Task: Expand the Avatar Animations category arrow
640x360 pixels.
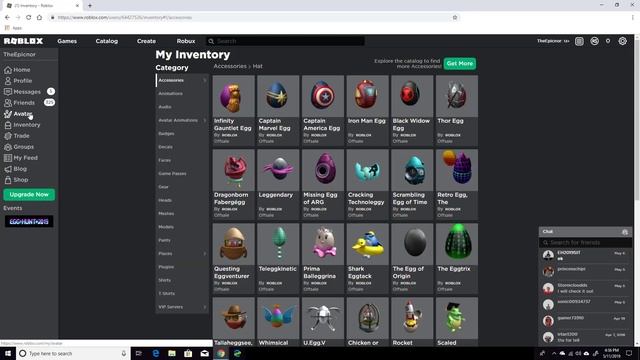Action: point(205,120)
